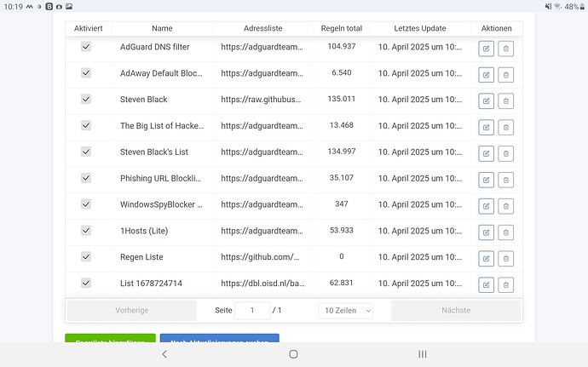Edit the Steven Black entry

click(x=486, y=101)
